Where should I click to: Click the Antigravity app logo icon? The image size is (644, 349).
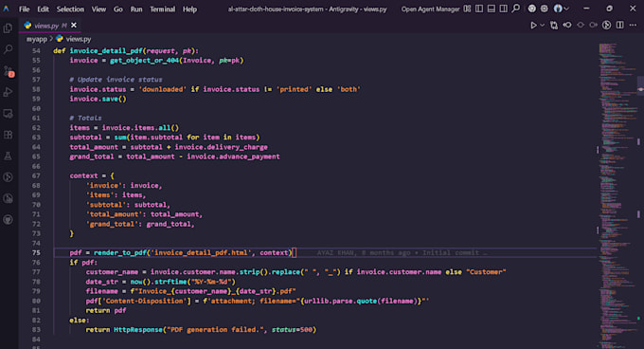pyautogui.click(x=7, y=9)
